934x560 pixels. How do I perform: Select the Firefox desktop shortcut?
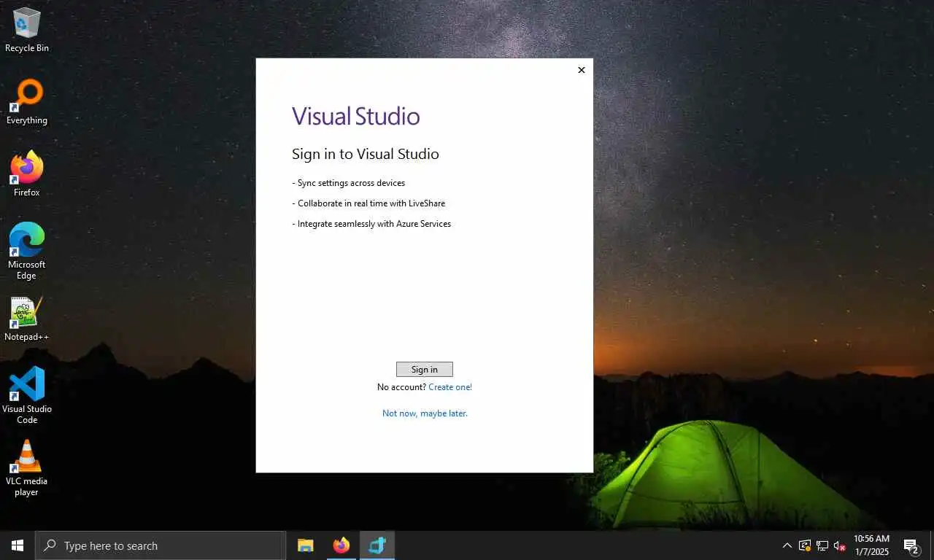[x=27, y=174]
